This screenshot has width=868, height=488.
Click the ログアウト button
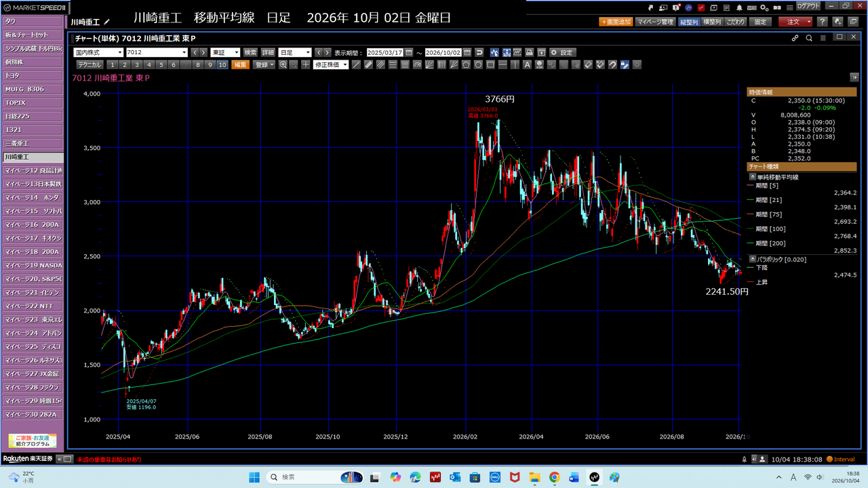tap(808, 6)
